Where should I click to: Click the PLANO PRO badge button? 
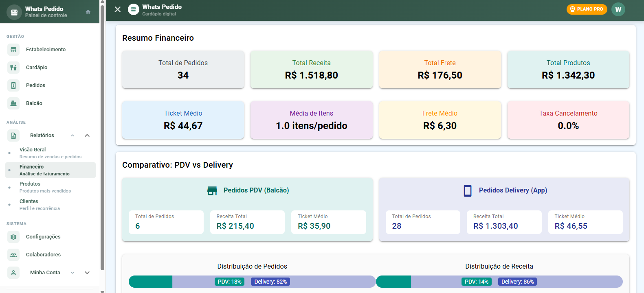click(x=587, y=9)
